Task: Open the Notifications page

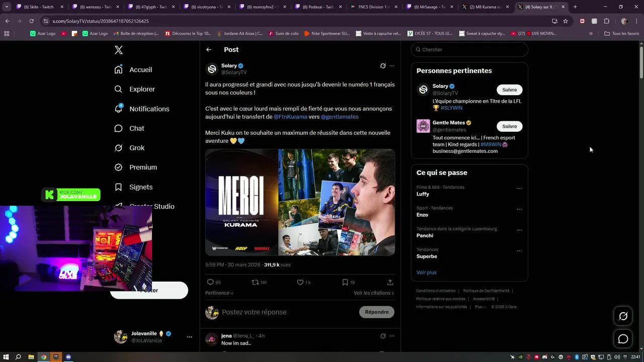Action: [141, 109]
